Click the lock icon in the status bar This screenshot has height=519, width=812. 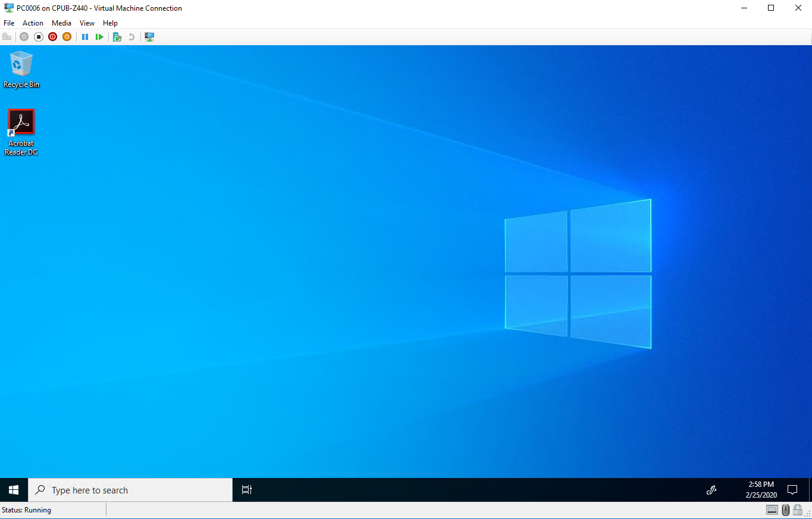pos(798,509)
